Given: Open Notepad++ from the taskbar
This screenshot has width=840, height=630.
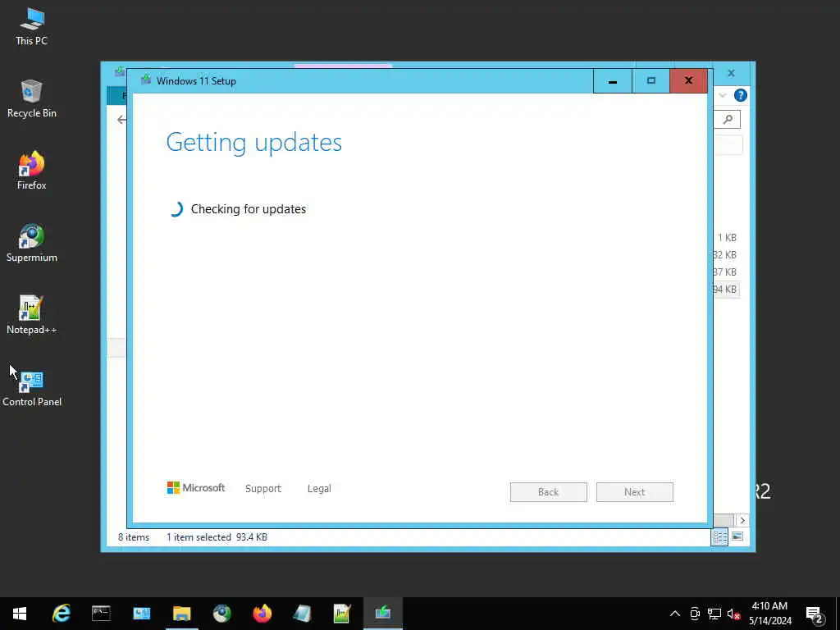Looking at the screenshot, I should 342,614.
